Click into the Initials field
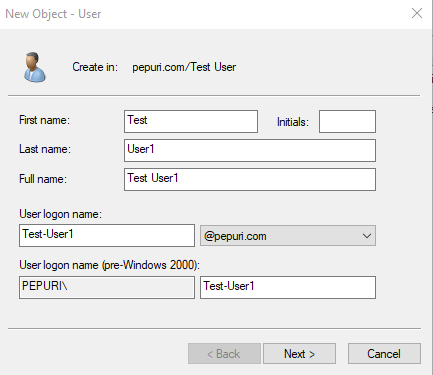 coord(347,121)
